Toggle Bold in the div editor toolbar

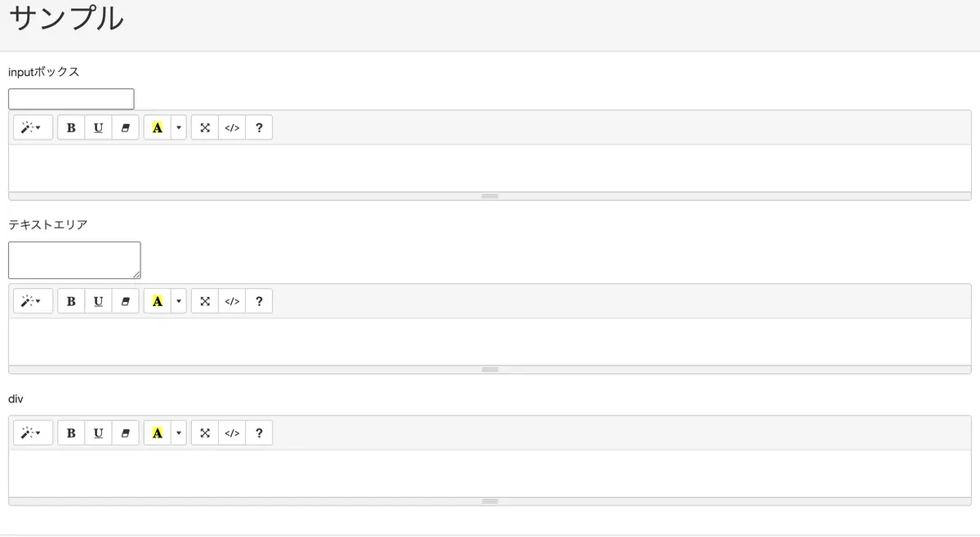click(x=71, y=433)
